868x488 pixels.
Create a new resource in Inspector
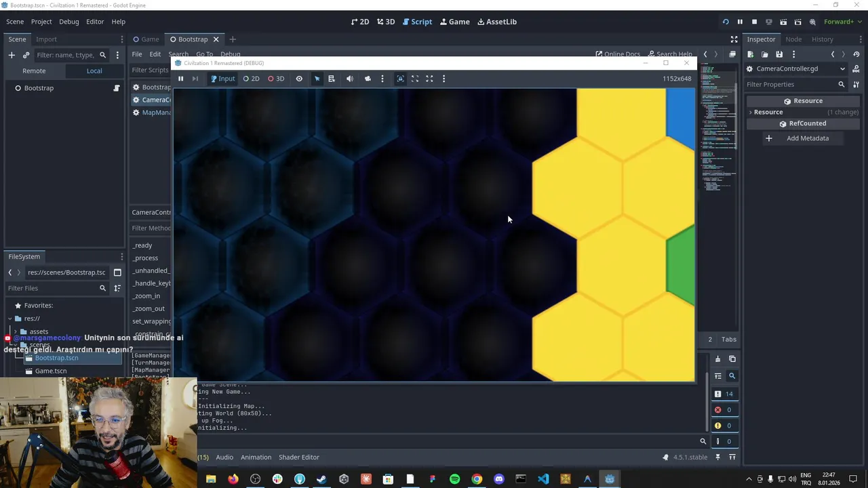click(751, 54)
